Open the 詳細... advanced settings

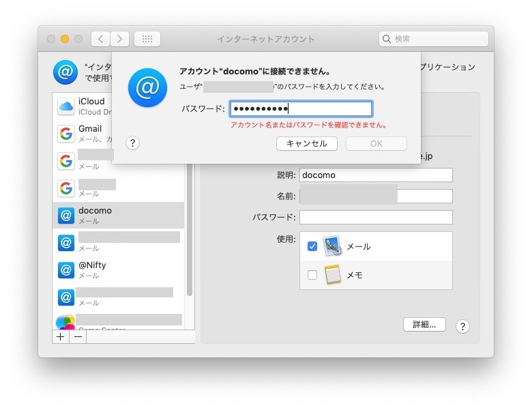point(424,325)
